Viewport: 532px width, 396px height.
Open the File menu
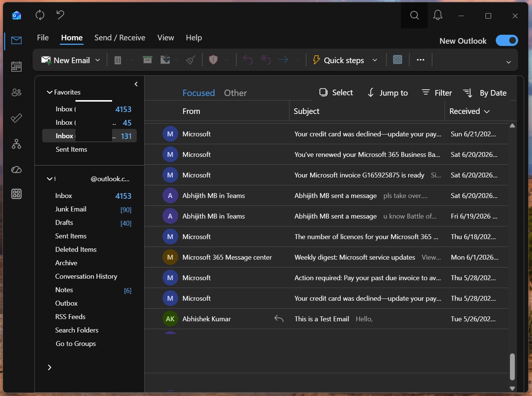[43, 38]
